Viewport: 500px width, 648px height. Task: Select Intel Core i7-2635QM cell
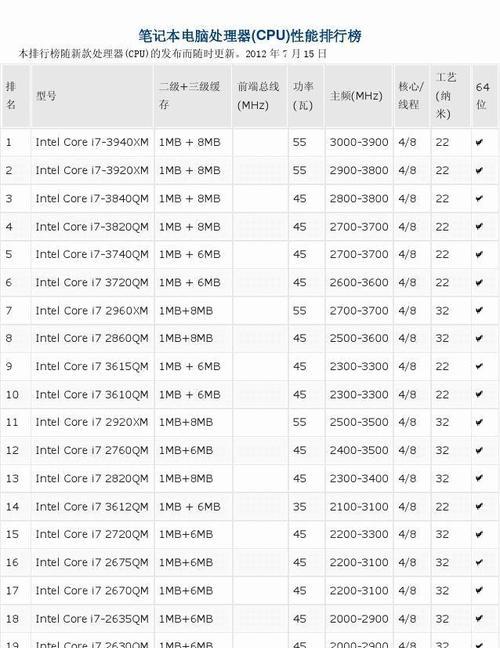point(92,619)
